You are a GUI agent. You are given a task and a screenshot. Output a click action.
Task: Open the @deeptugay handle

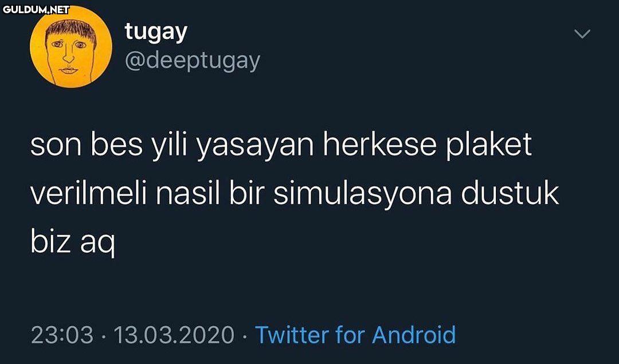coord(193,61)
